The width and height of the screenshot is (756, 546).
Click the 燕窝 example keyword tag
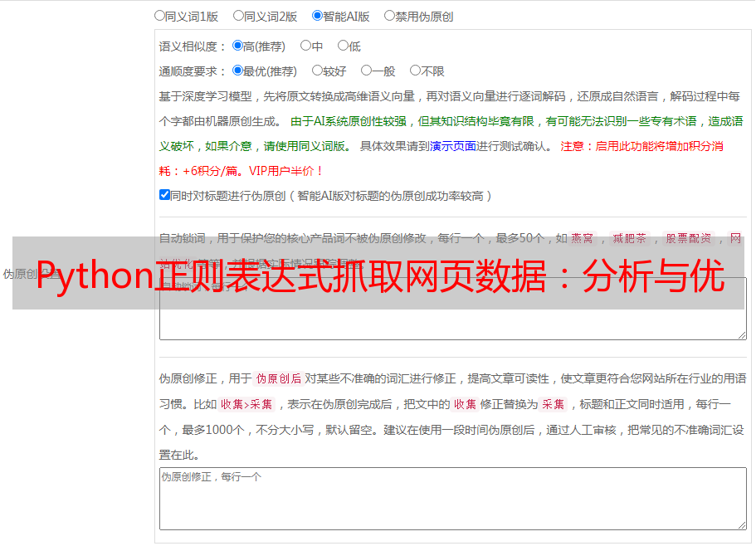(582, 238)
